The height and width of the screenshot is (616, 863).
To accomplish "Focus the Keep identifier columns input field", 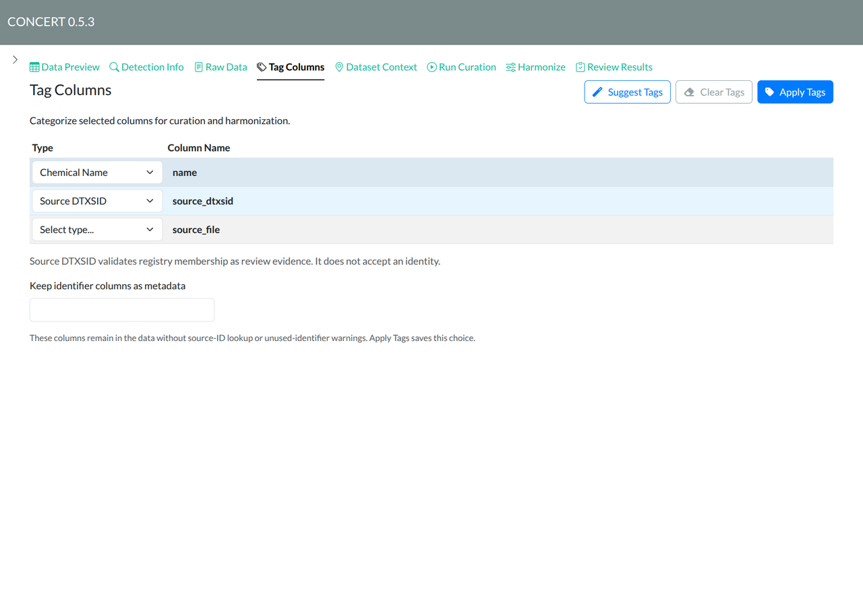I will 122,310.
